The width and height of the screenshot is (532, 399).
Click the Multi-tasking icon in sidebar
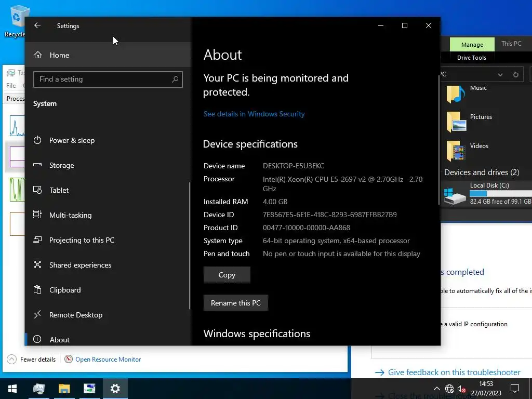coord(37,215)
